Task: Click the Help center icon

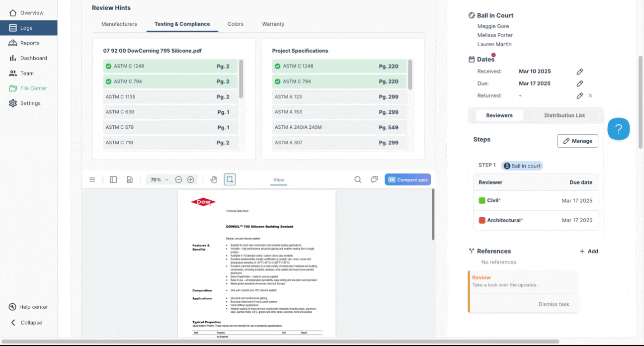Action: [13, 307]
